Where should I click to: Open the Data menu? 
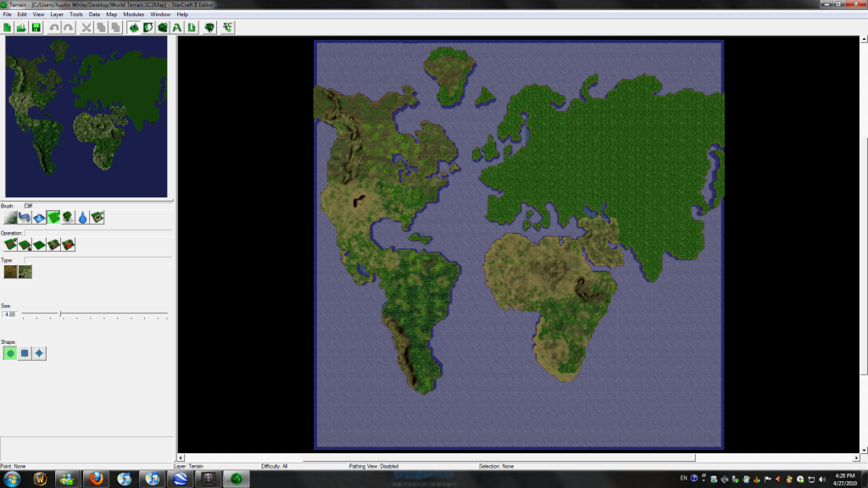[x=94, y=14]
